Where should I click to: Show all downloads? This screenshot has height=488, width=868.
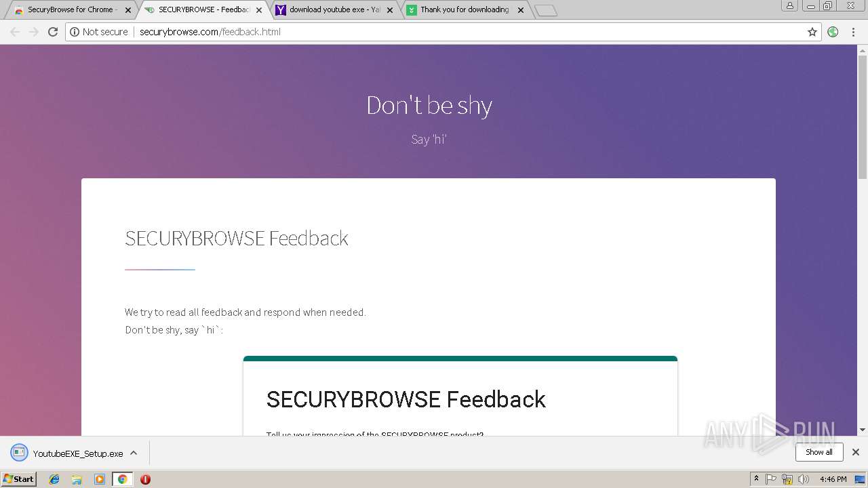[819, 452]
